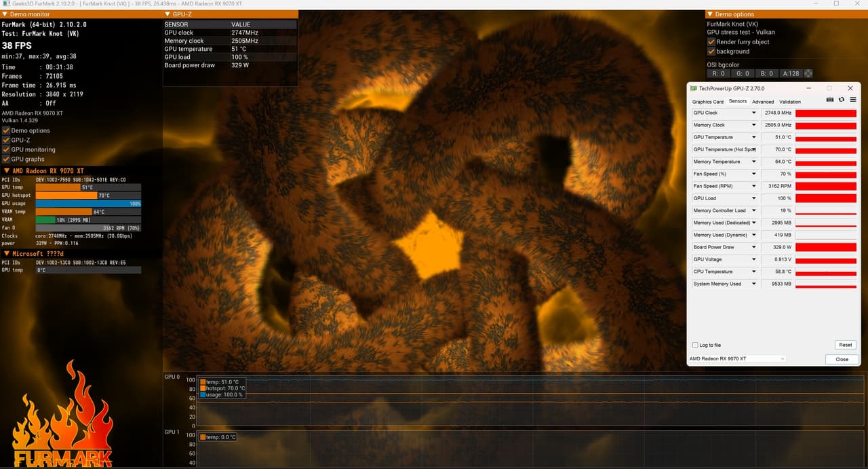This screenshot has width=868, height=469.
Task: Click the R: 0 bgcolor value field
Action: 718,73
